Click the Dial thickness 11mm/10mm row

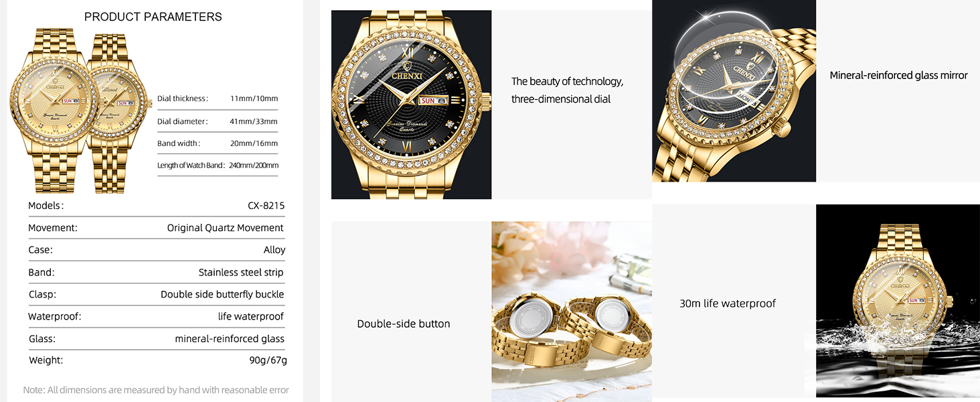218,98
